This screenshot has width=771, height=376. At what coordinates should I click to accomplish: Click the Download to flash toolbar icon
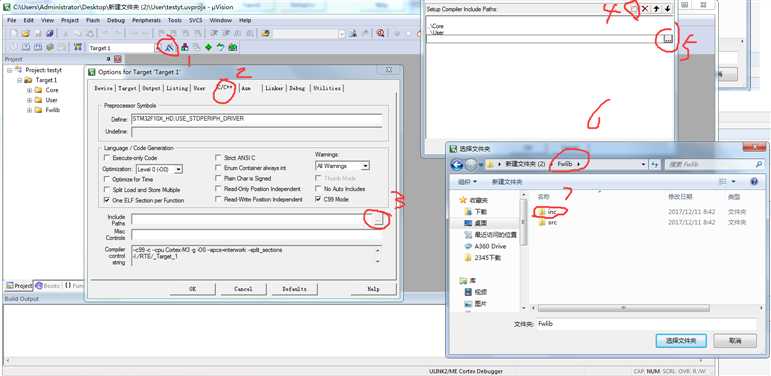[77, 47]
